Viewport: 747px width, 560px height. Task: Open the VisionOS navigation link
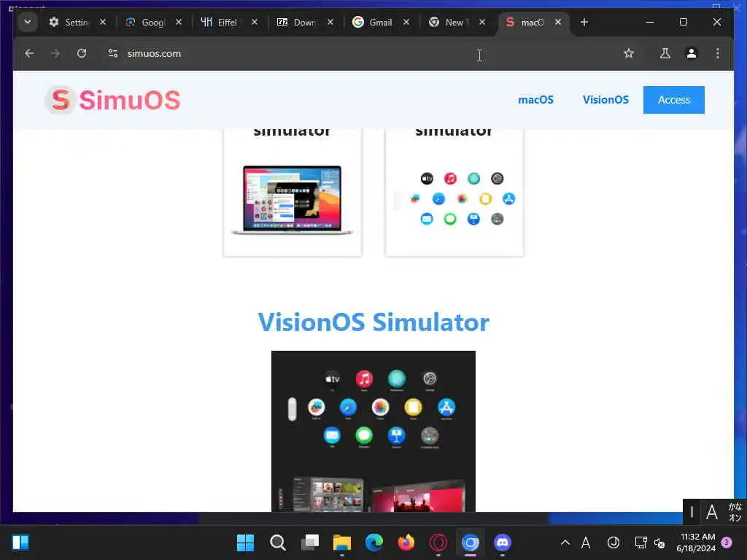pos(605,100)
